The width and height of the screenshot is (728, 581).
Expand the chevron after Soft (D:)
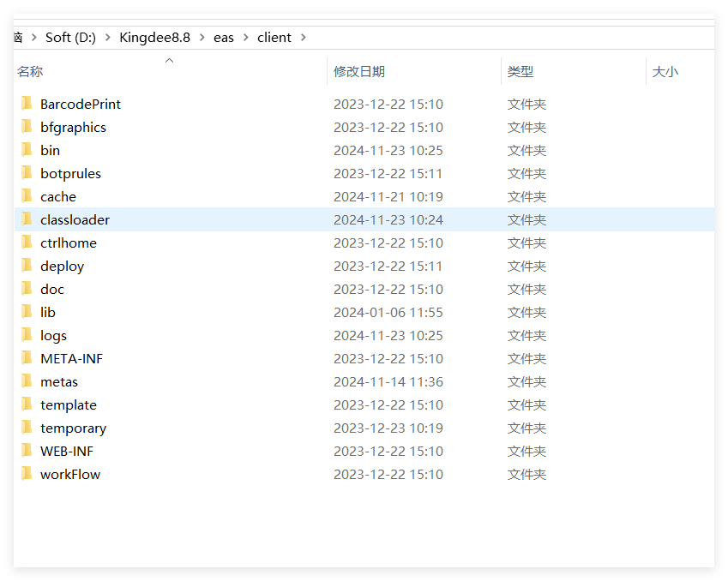tap(108, 37)
